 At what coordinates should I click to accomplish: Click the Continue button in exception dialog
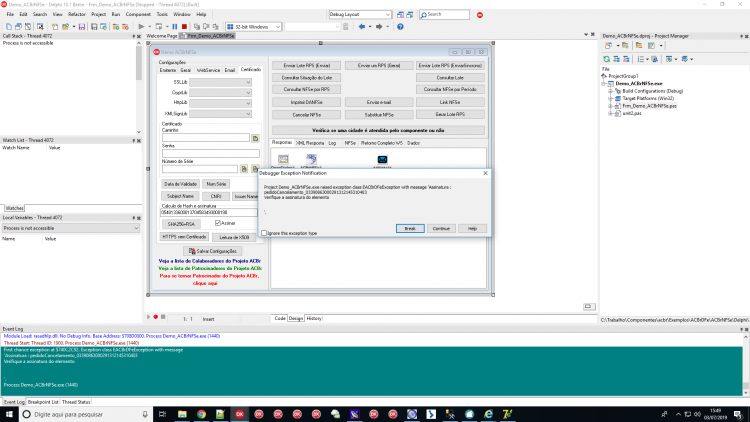(441, 229)
